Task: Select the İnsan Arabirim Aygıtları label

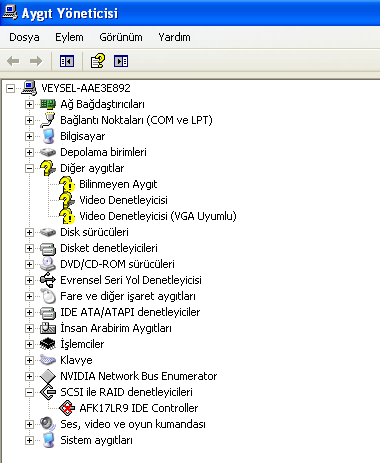Action: pyautogui.click(x=116, y=328)
